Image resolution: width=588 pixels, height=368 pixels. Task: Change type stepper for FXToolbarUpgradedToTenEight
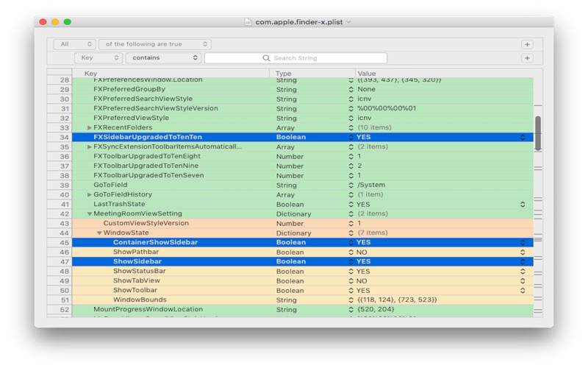351,156
